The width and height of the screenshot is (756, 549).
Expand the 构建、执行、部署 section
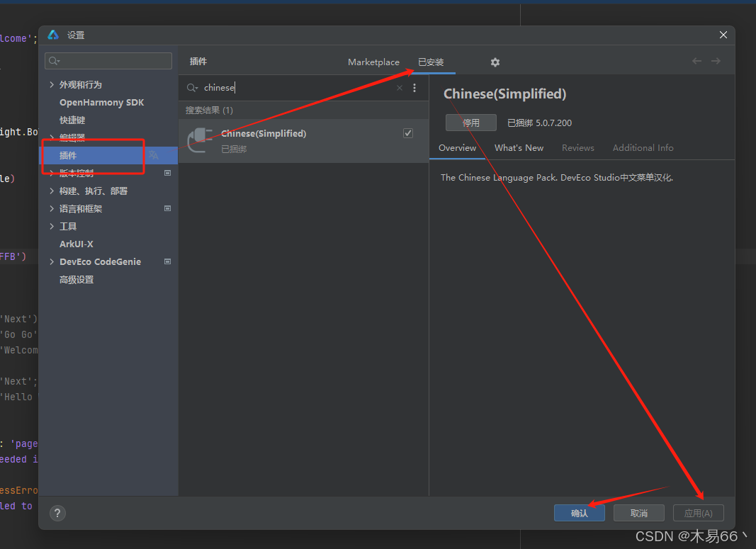[x=52, y=191]
